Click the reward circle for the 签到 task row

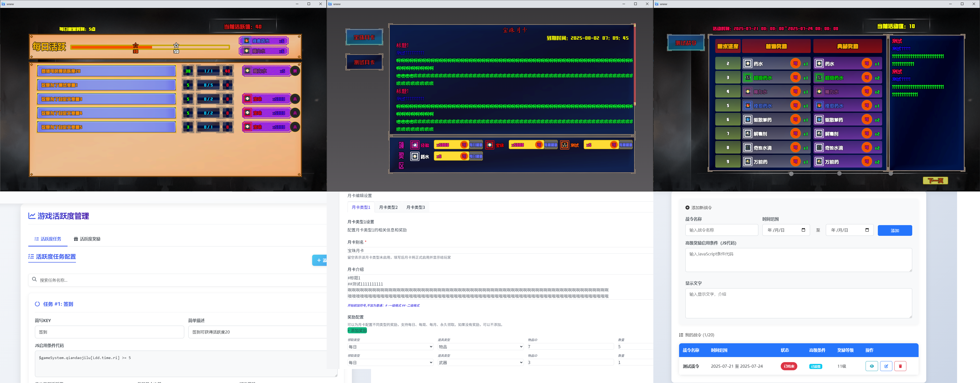(295, 71)
